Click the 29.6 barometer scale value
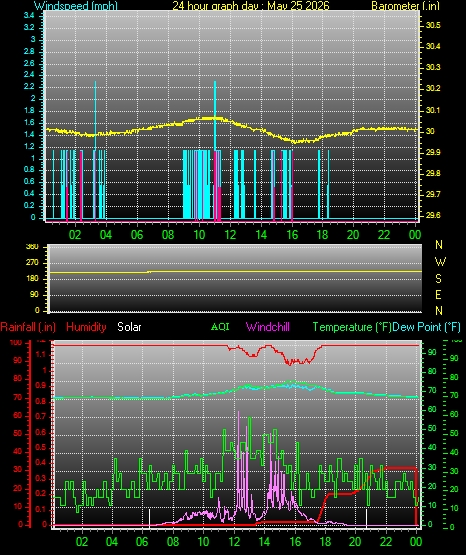The image size is (466, 555). coord(433,215)
